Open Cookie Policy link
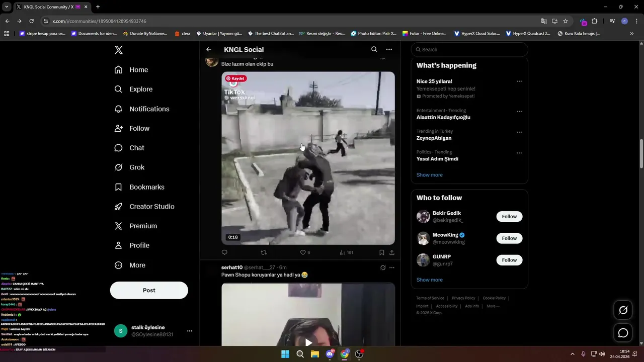644x362 pixels. [x=494, y=298]
